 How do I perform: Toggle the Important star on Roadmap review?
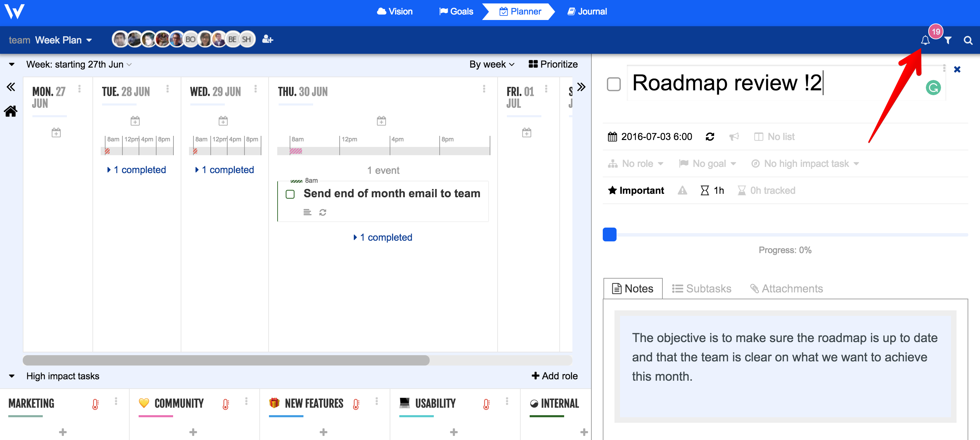[613, 190]
